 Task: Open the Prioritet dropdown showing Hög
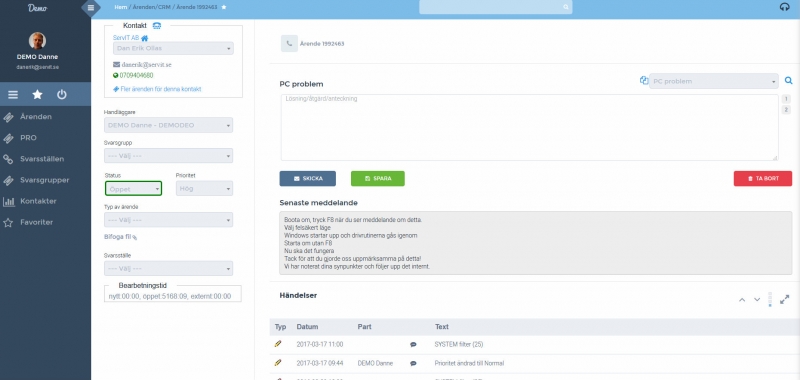(x=204, y=189)
